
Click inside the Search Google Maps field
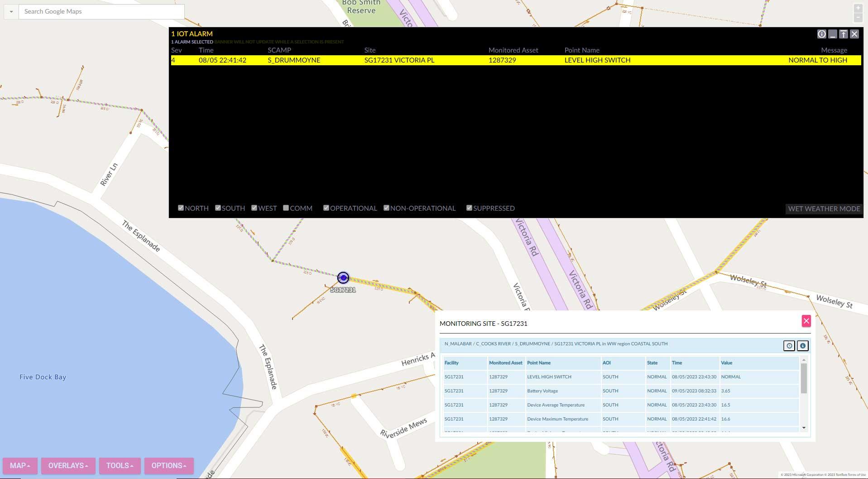coord(100,11)
